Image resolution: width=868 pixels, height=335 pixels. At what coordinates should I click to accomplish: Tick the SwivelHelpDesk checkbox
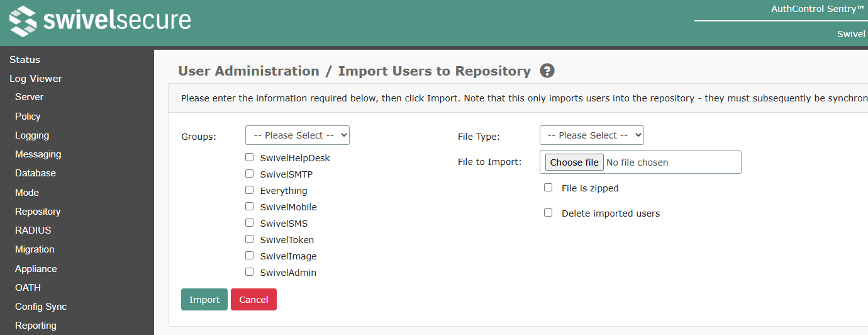click(x=250, y=157)
